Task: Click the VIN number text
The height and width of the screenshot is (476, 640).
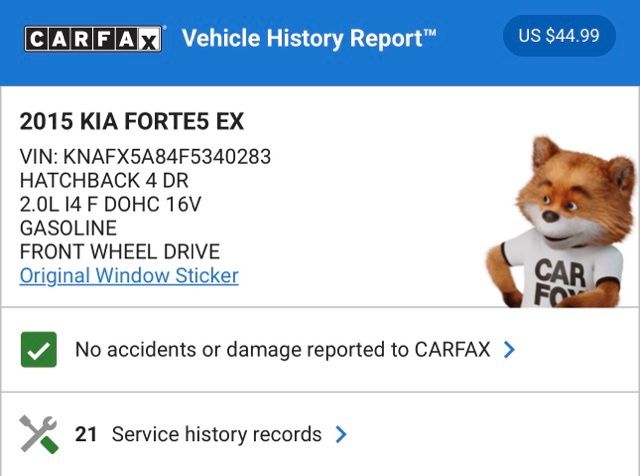Action: click(145, 157)
